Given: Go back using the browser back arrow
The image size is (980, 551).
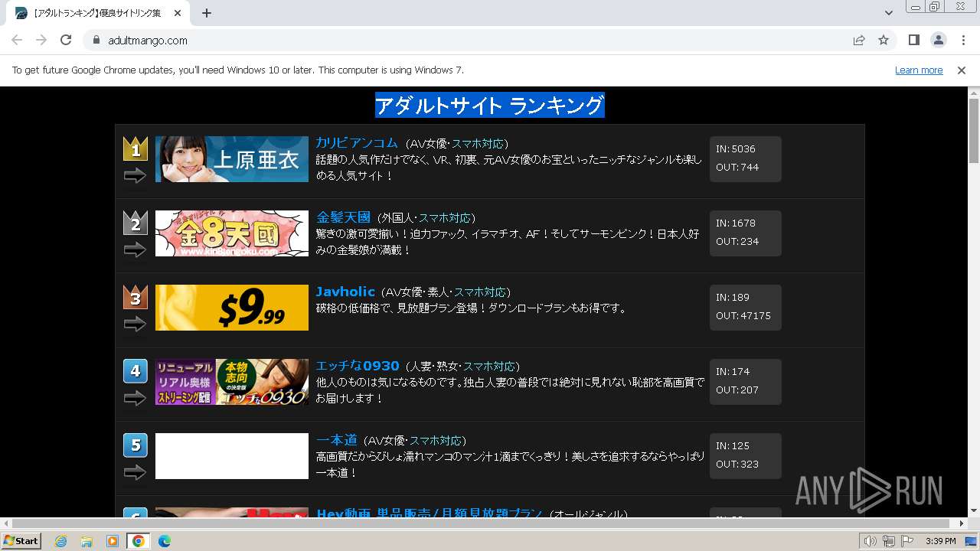Looking at the screenshot, I should [17, 40].
